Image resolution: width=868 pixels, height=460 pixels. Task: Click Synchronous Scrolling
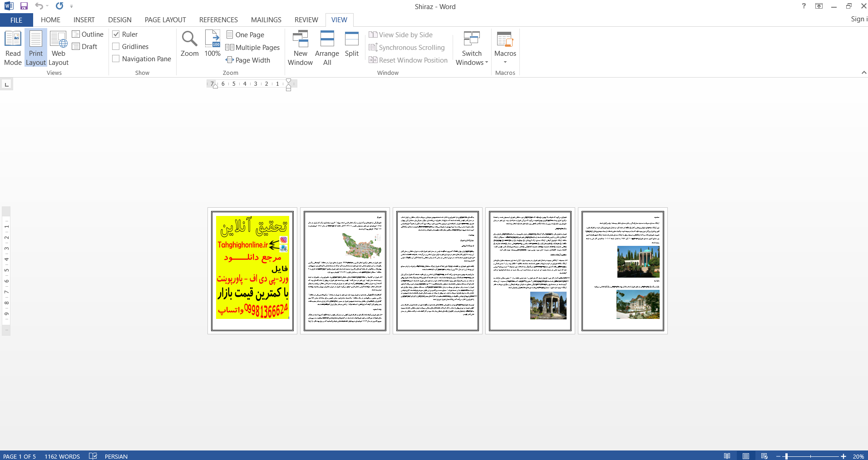point(407,48)
